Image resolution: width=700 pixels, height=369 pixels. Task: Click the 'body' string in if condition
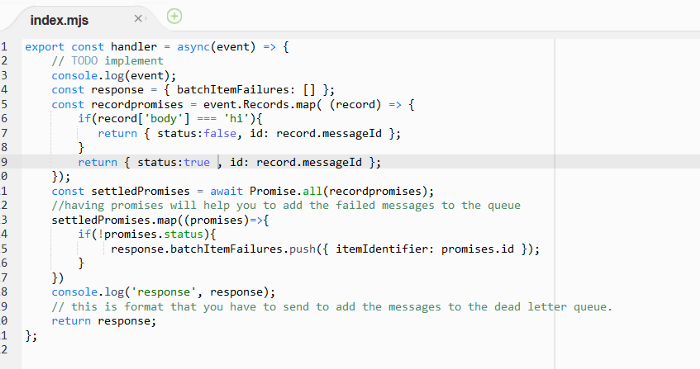click(x=164, y=119)
